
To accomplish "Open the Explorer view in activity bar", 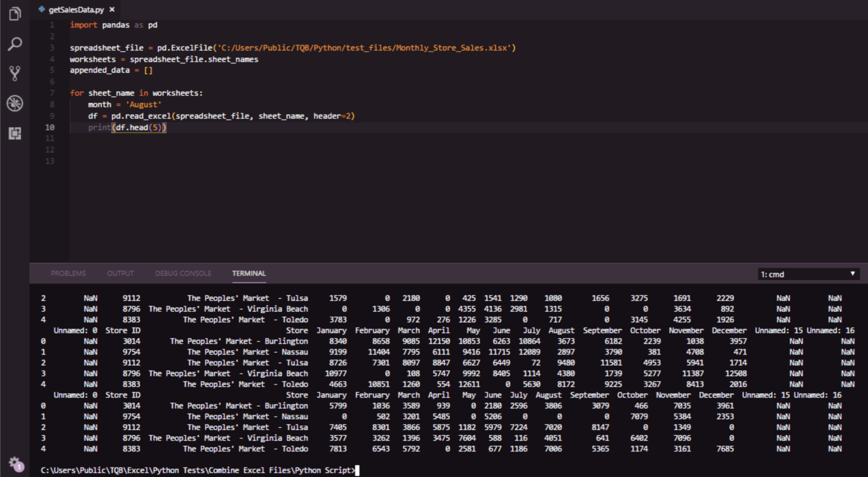I will pos(15,14).
